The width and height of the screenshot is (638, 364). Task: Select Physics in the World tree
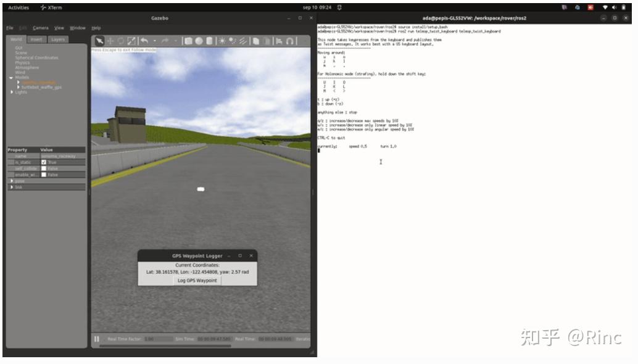tap(22, 63)
